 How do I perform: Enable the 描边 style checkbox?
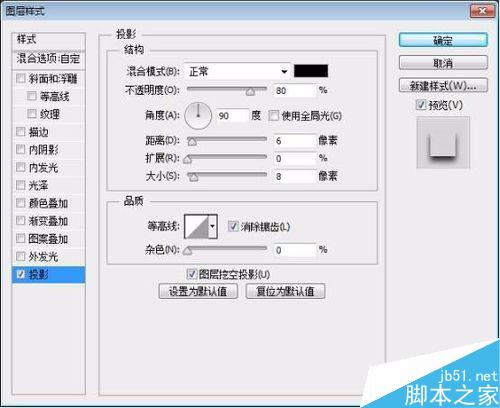[21, 132]
